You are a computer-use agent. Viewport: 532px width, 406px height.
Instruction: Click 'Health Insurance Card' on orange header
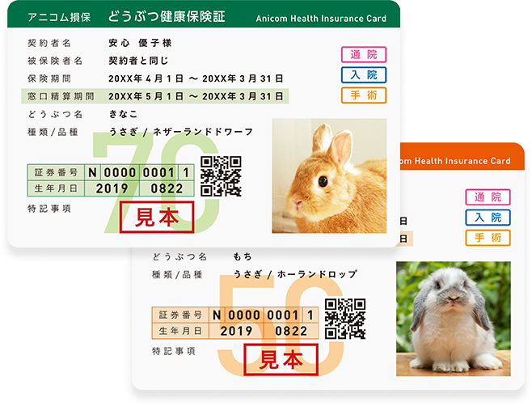pyautogui.click(x=462, y=161)
